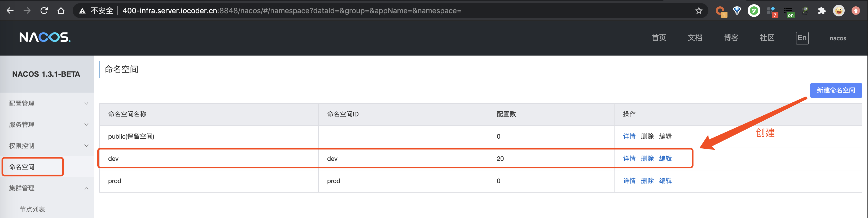
Task: Expand the 服务管理 sidebar menu
Action: [47, 124]
